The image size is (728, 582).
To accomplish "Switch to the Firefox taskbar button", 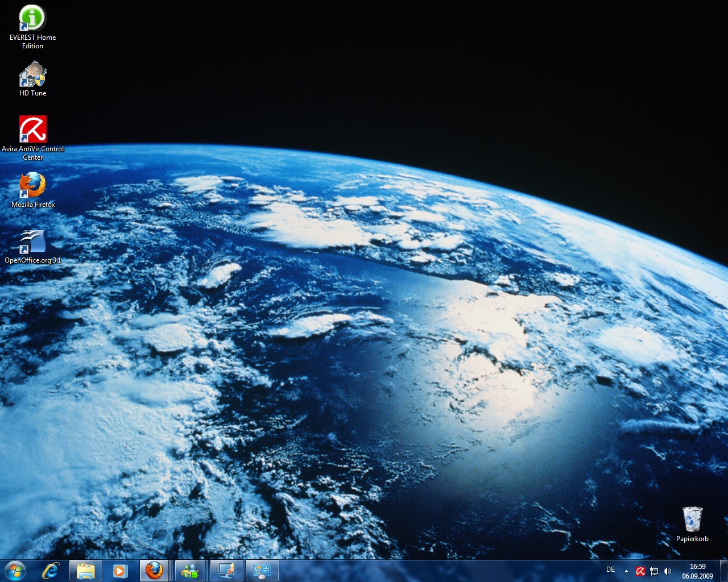I will (x=154, y=571).
